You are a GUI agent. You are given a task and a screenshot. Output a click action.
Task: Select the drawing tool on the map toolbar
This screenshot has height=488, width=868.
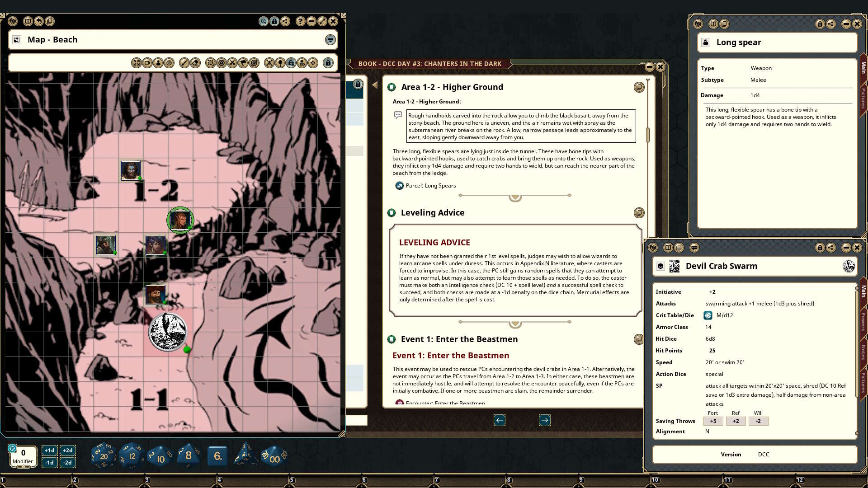coord(184,63)
